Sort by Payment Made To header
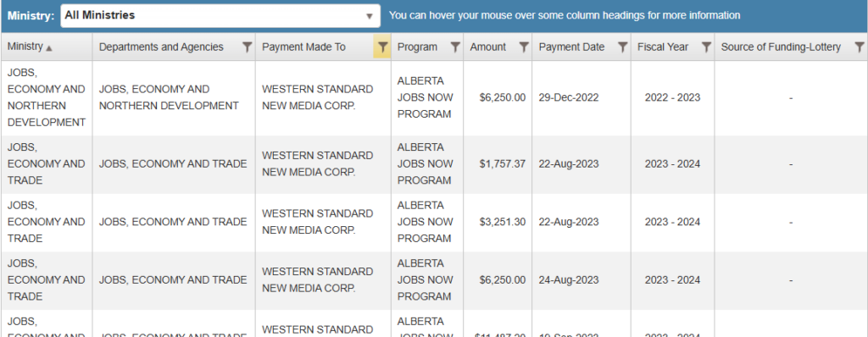 point(304,47)
